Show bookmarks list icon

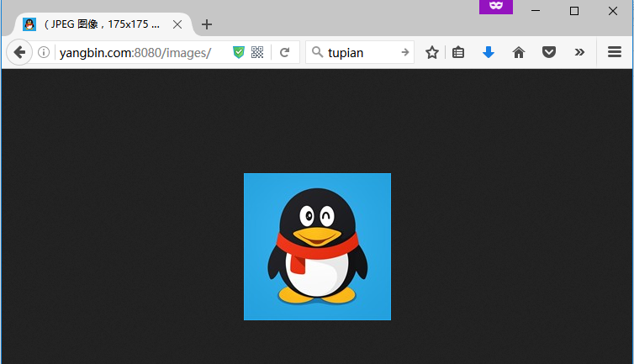pyautogui.click(x=458, y=52)
